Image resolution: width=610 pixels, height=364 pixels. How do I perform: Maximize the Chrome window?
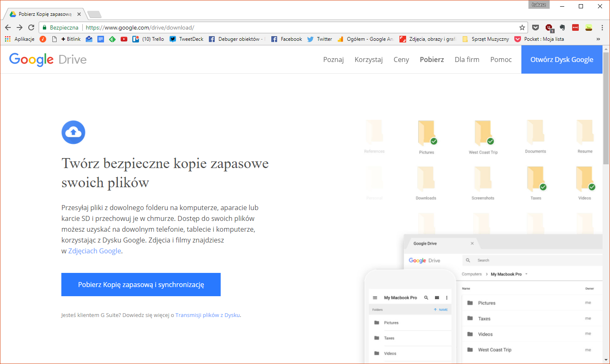tap(581, 6)
